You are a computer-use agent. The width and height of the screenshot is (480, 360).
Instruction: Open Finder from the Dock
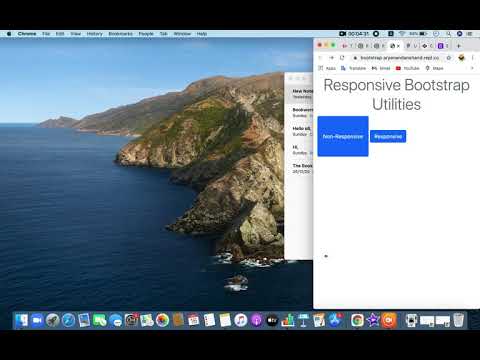22,320
